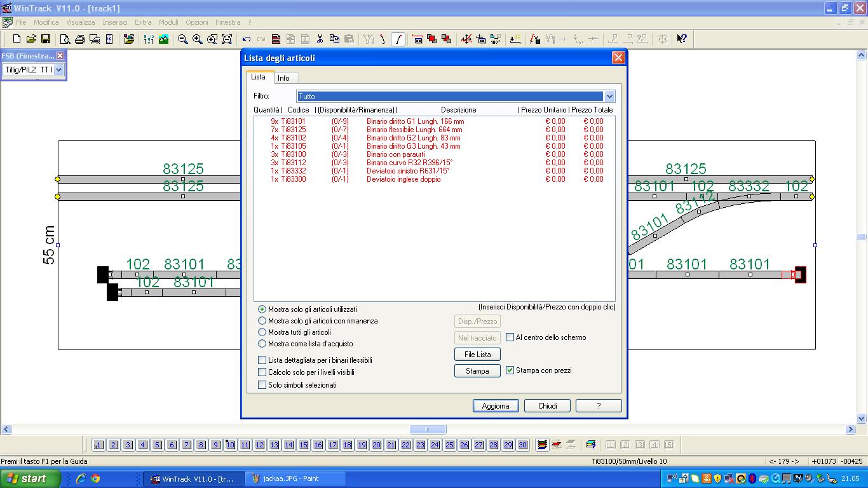Switch to 'jackaa.JPG - Paint' in taskbar
Screen dimensions: 868x488
296,478
